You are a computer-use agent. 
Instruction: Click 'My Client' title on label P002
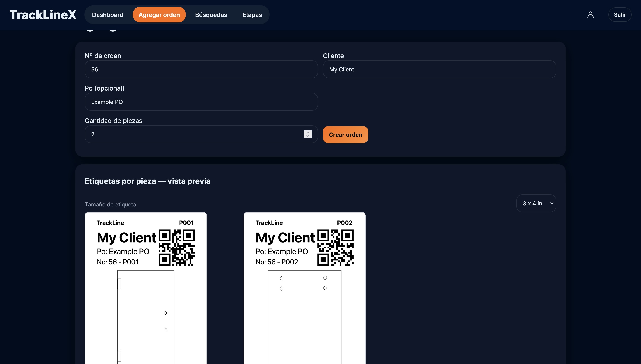click(x=285, y=237)
